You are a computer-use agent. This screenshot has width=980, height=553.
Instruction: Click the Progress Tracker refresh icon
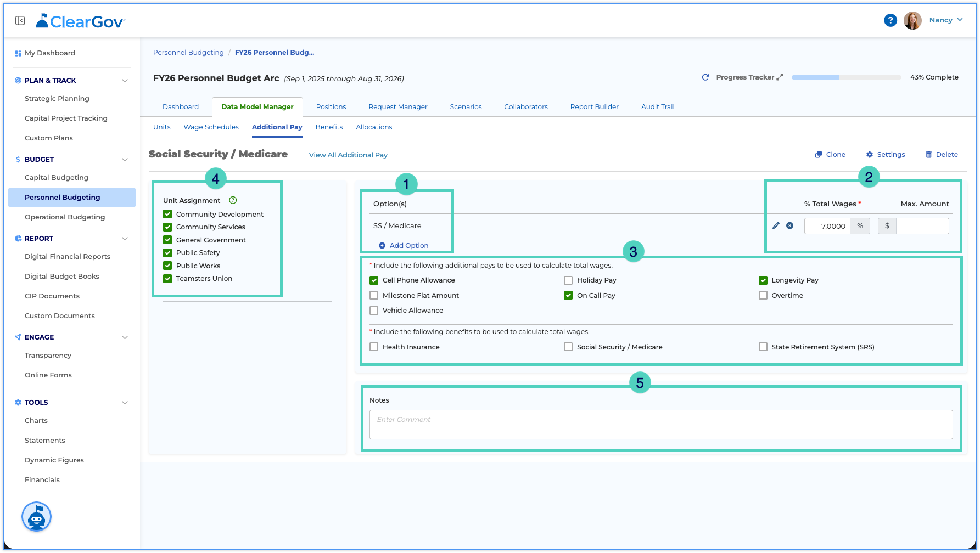pos(705,77)
